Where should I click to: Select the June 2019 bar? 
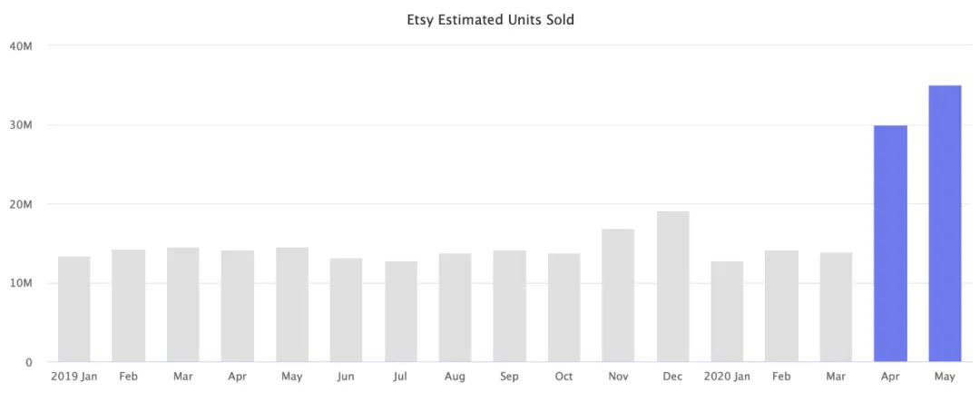(347, 310)
